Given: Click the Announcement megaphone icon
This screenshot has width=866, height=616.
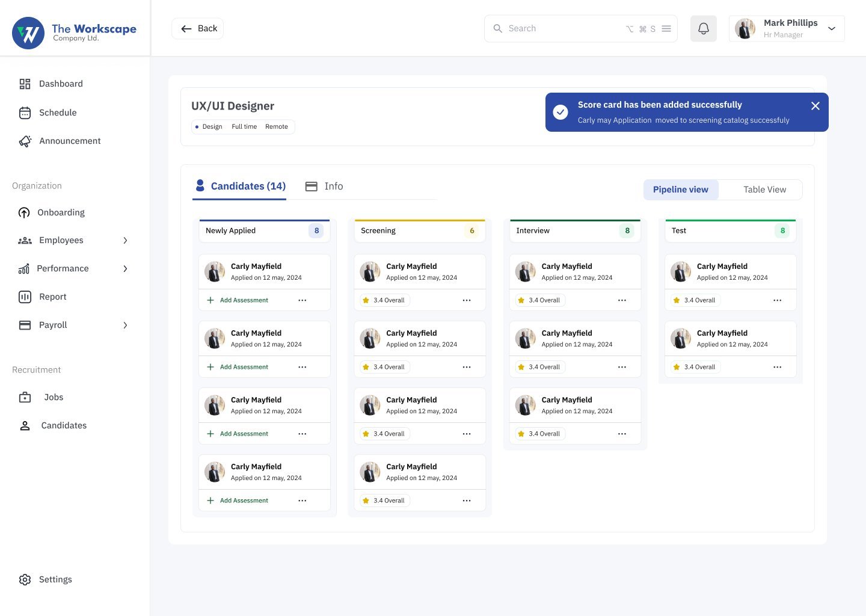Looking at the screenshot, I should 25,141.
